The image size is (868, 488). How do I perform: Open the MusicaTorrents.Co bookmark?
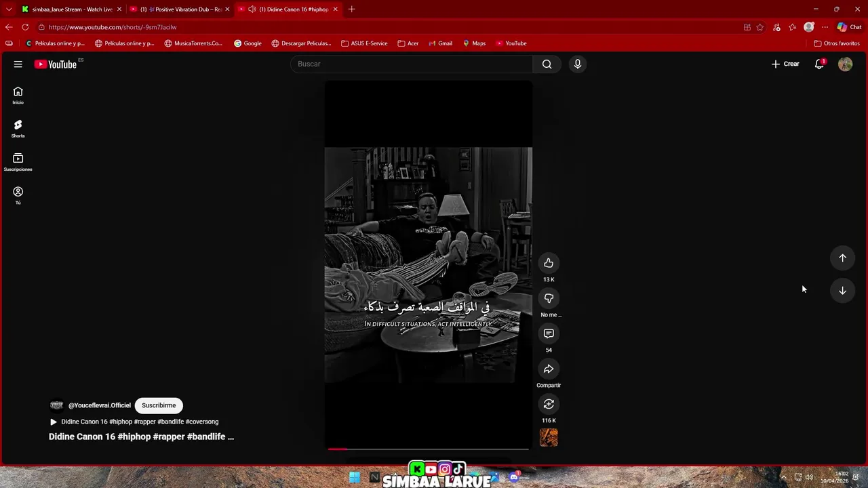click(193, 43)
